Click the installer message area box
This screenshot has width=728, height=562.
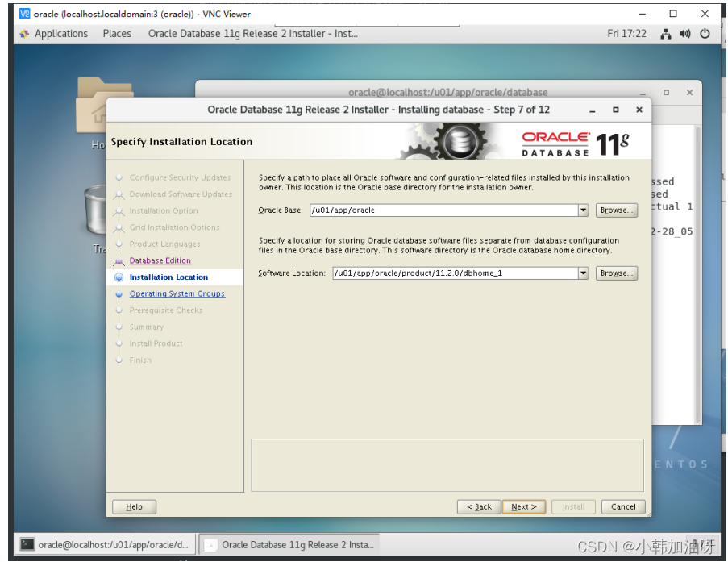point(447,465)
